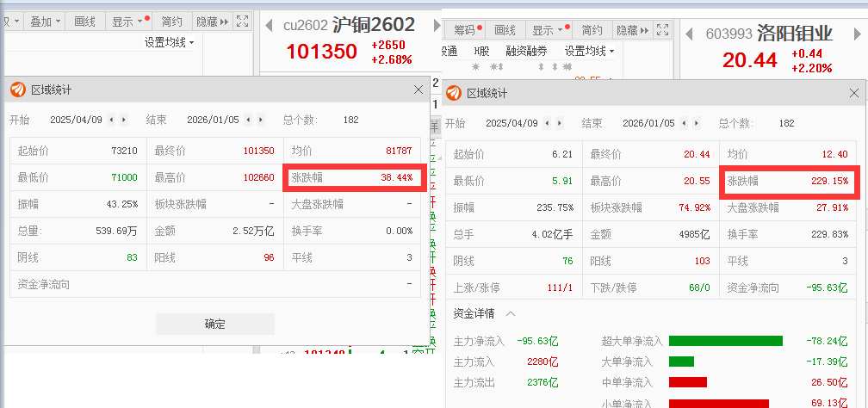Screen dimensions: 868x408
Task: Decrease start date in 沪铜 statistics dialog
Action: pos(111,120)
